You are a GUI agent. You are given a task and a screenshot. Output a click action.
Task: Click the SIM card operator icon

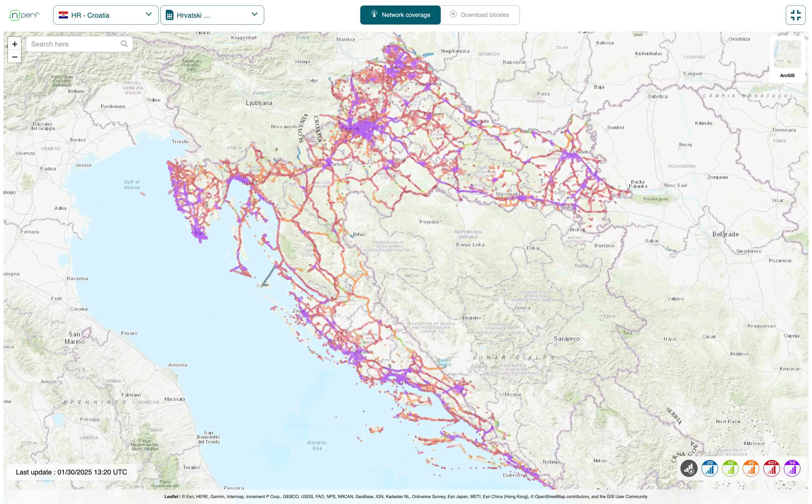(169, 15)
